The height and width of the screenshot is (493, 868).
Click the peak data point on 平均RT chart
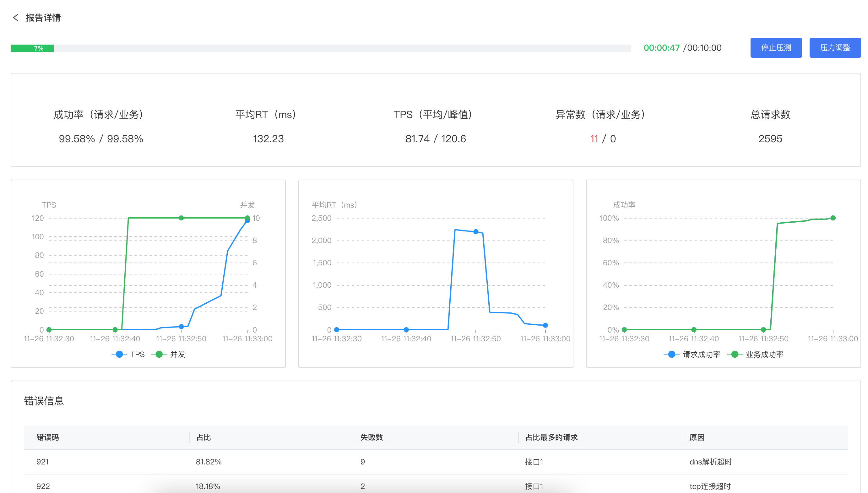pos(476,232)
